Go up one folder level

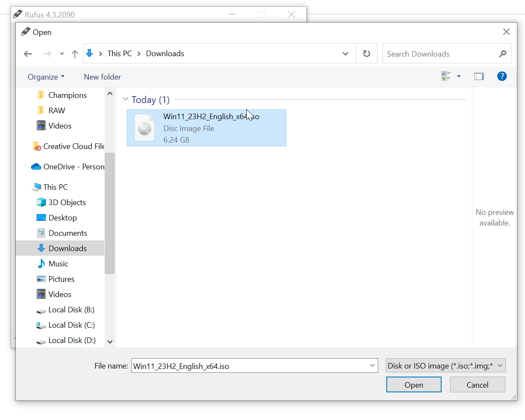point(75,54)
